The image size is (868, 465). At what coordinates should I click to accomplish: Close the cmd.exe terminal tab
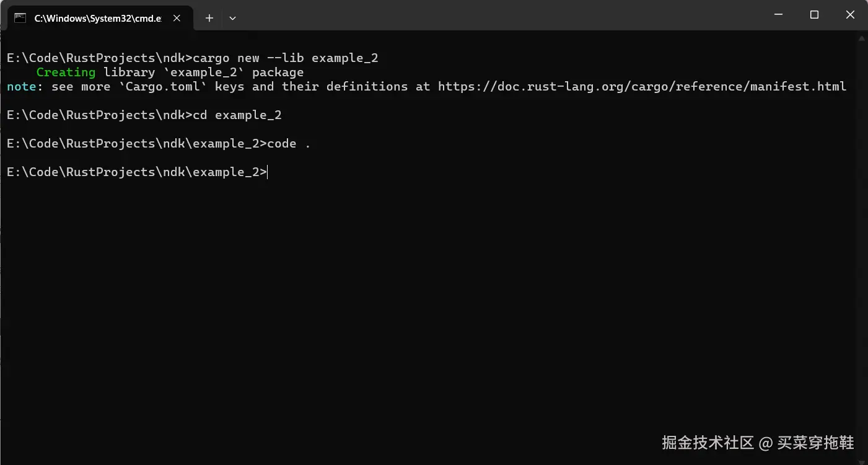tap(177, 18)
